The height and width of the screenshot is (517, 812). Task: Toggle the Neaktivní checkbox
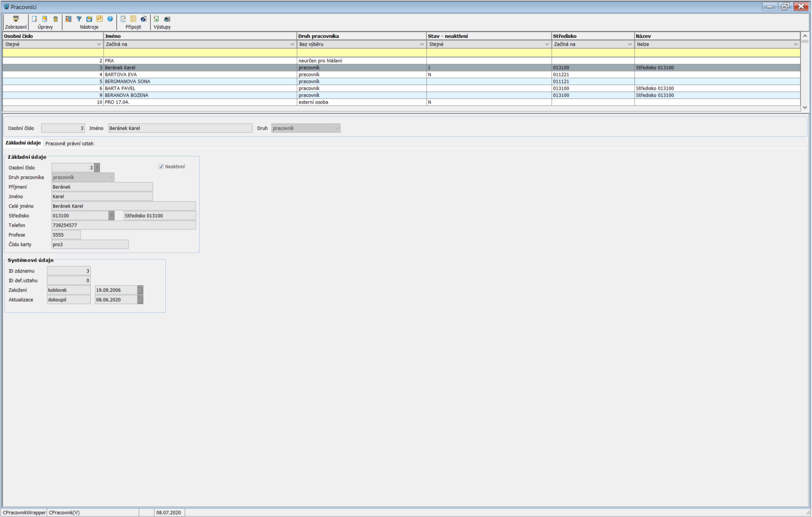point(161,167)
